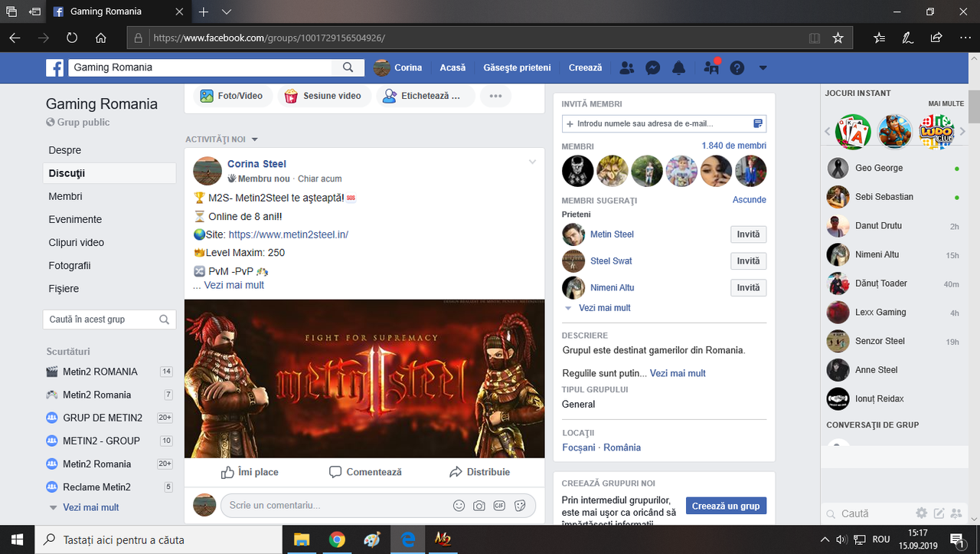Go to Acasă in top bar

[x=452, y=67]
